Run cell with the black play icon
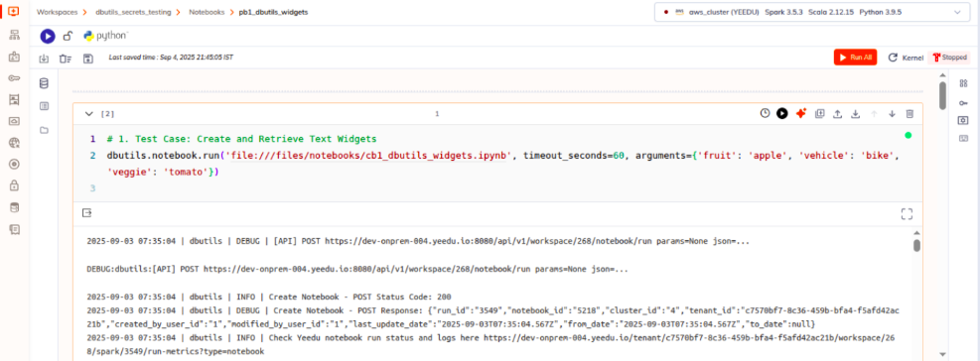 pos(781,113)
